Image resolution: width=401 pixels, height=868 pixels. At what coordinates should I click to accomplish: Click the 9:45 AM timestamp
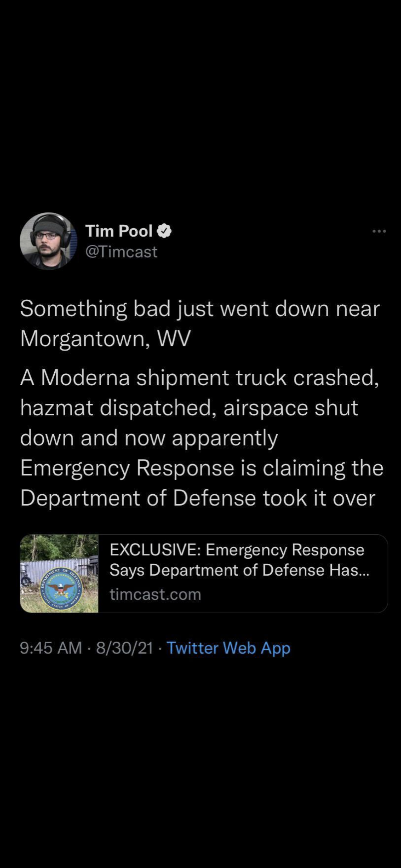coord(51,648)
